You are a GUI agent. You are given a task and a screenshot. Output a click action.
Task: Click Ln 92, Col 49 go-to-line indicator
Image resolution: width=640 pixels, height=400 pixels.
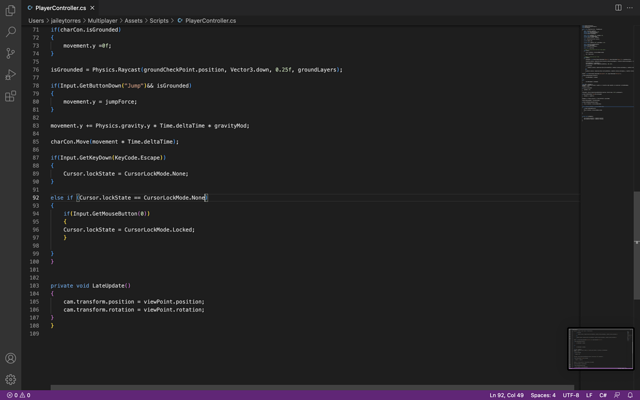point(506,395)
